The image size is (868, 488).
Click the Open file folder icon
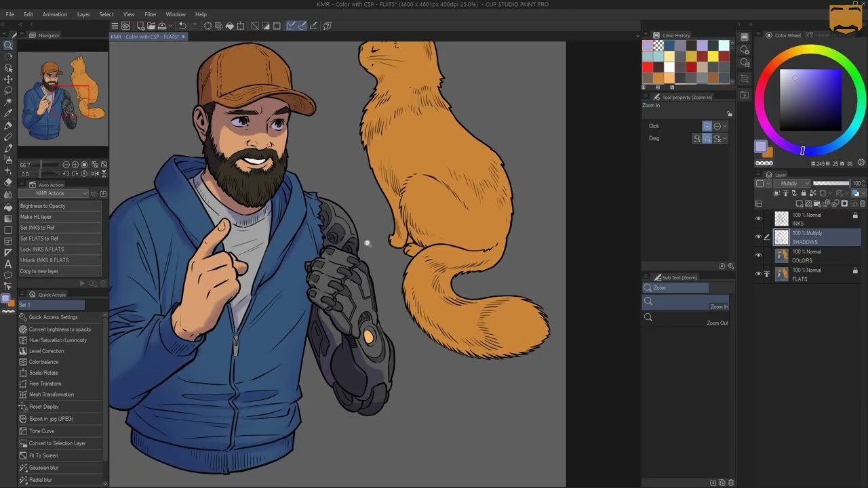coord(151,26)
